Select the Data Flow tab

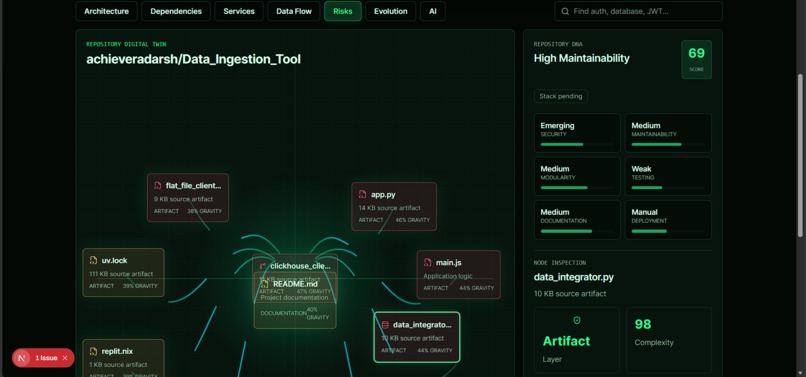point(294,11)
